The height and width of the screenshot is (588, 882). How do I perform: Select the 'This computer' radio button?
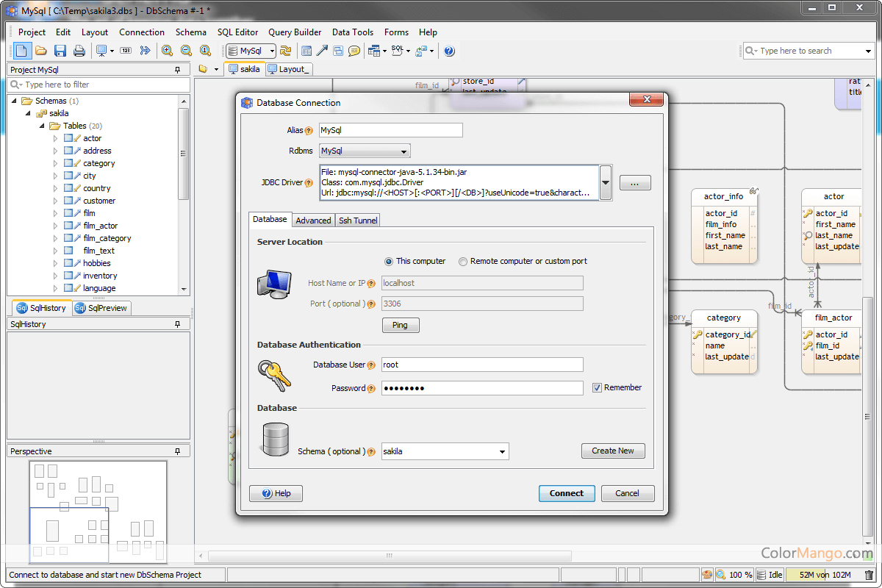click(389, 262)
